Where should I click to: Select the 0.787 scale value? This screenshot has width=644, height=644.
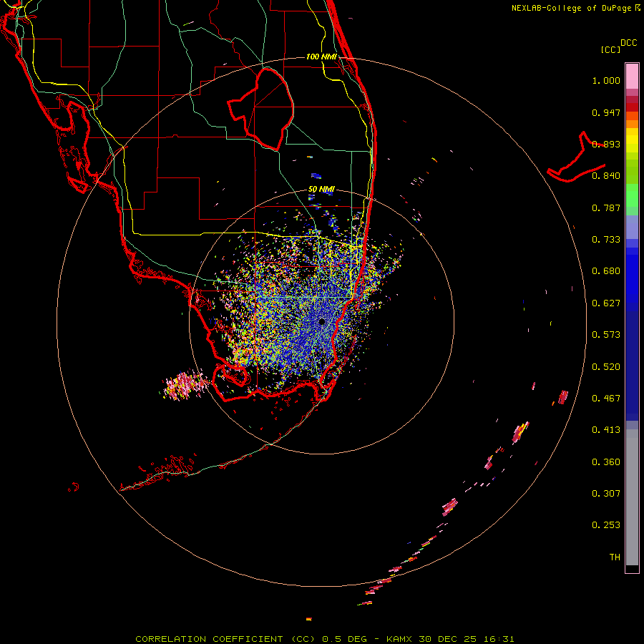[606, 208]
